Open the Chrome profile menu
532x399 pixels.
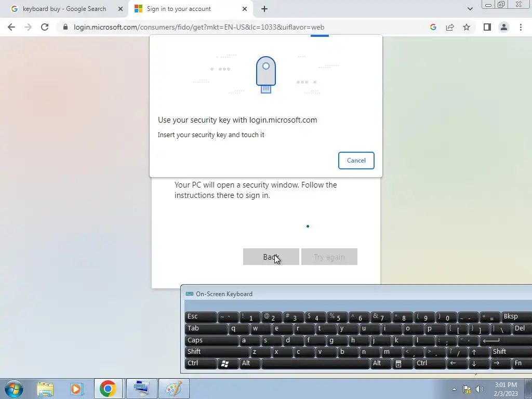[504, 27]
